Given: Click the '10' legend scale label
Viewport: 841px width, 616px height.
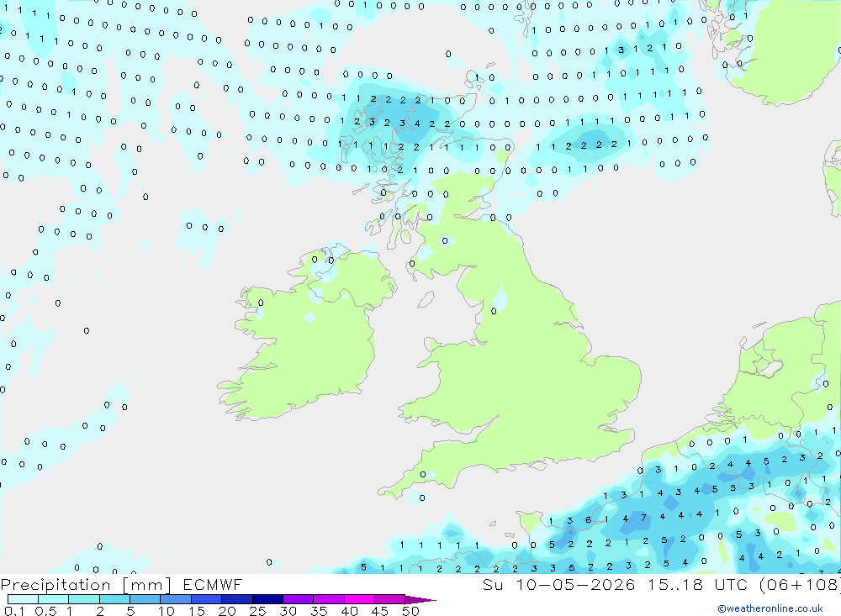Looking at the screenshot, I should [167, 611].
